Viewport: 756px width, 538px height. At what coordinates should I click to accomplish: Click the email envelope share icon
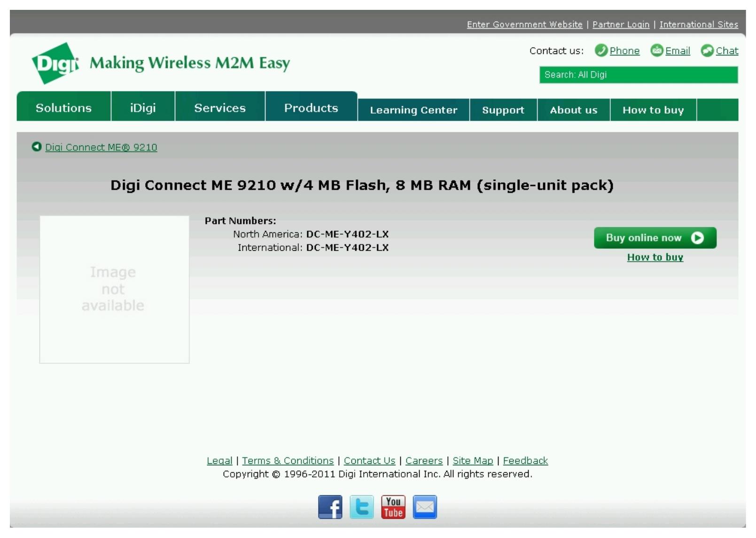tap(425, 507)
